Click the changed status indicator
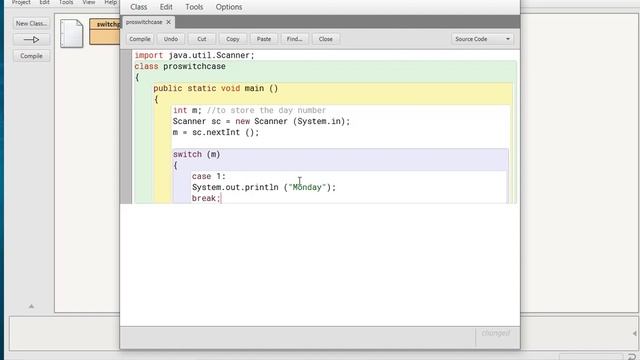This screenshot has height=360, width=640. click(x=496, y=333)
